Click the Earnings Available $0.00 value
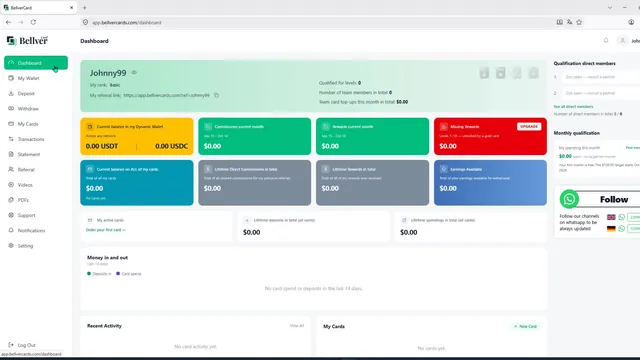The height and width of the screenshot is (360, 640). pyautogui.click(x=448, y=188)
